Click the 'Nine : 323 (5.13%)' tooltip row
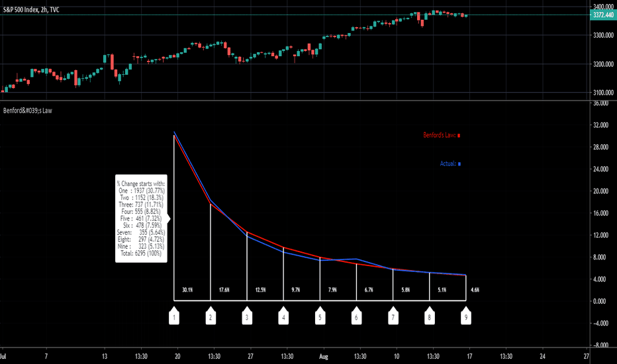This screenshot has height=364, width=617. [x=141, y=246]
